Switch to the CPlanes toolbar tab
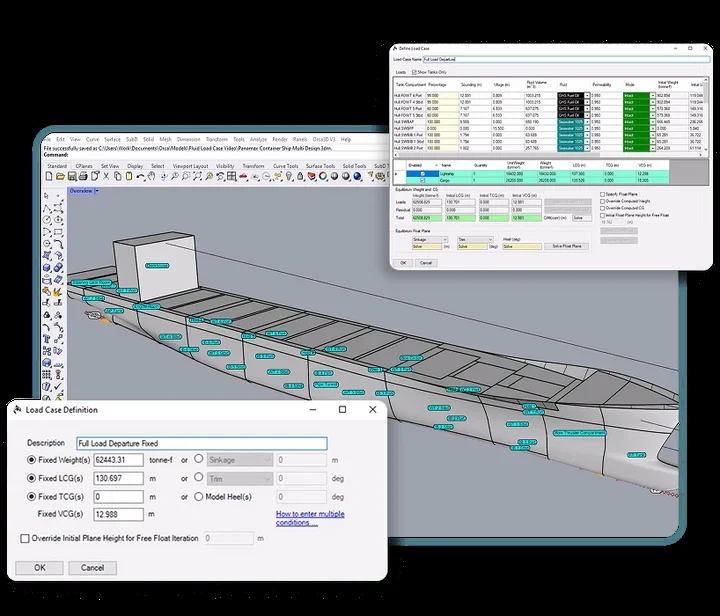 click(84, 166)
